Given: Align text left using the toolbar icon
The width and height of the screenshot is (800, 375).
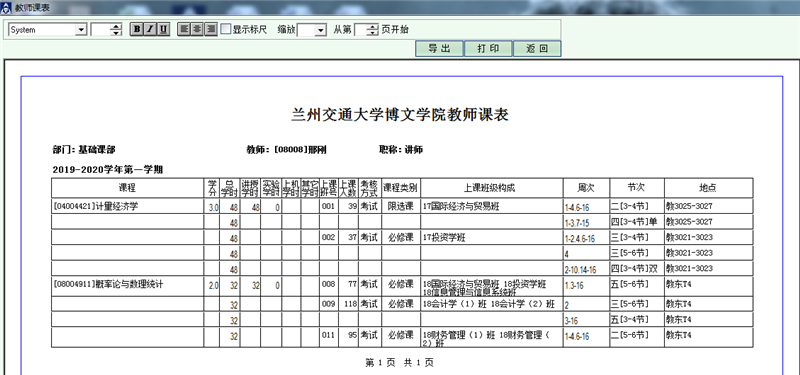Looking at the screenshot, I should [184, 30].
